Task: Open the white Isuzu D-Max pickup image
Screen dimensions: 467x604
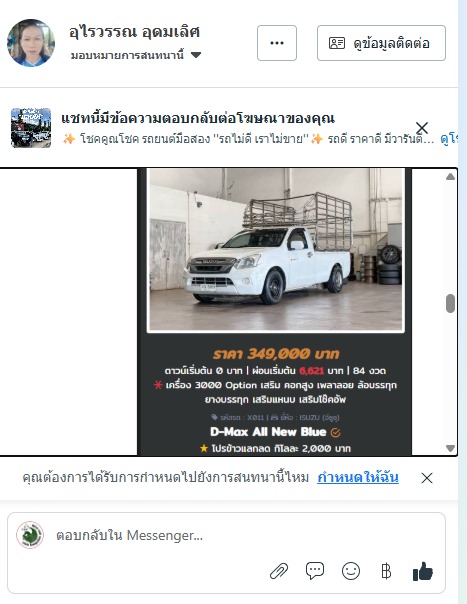Action: click(x=275, y=250)
